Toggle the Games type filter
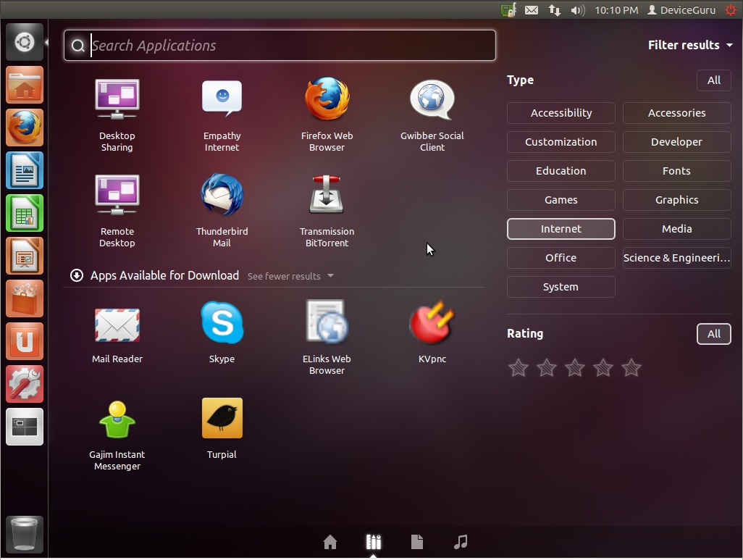 pos(561,200)
